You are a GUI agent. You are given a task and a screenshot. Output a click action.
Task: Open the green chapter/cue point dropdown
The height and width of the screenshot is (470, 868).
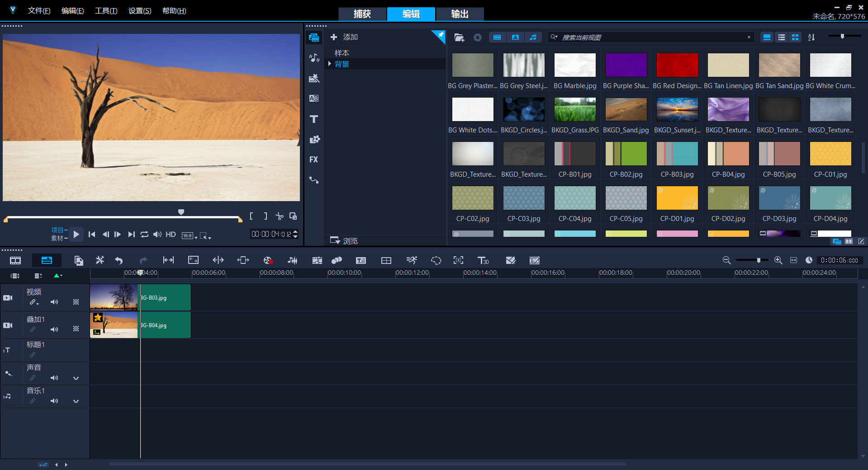(x=58, y=276)
